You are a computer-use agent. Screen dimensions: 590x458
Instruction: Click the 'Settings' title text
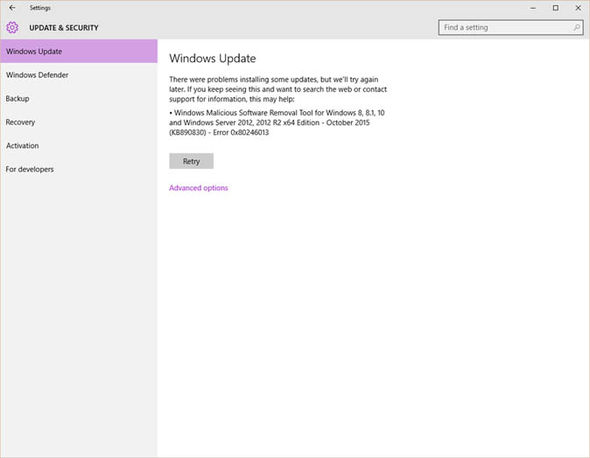[40, 8]
